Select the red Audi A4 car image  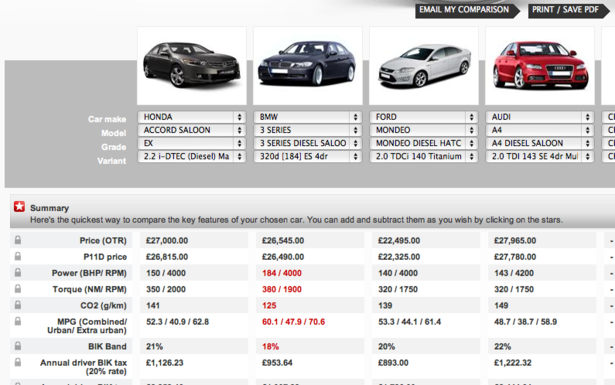pyautogui.click(x=540, y=66)
